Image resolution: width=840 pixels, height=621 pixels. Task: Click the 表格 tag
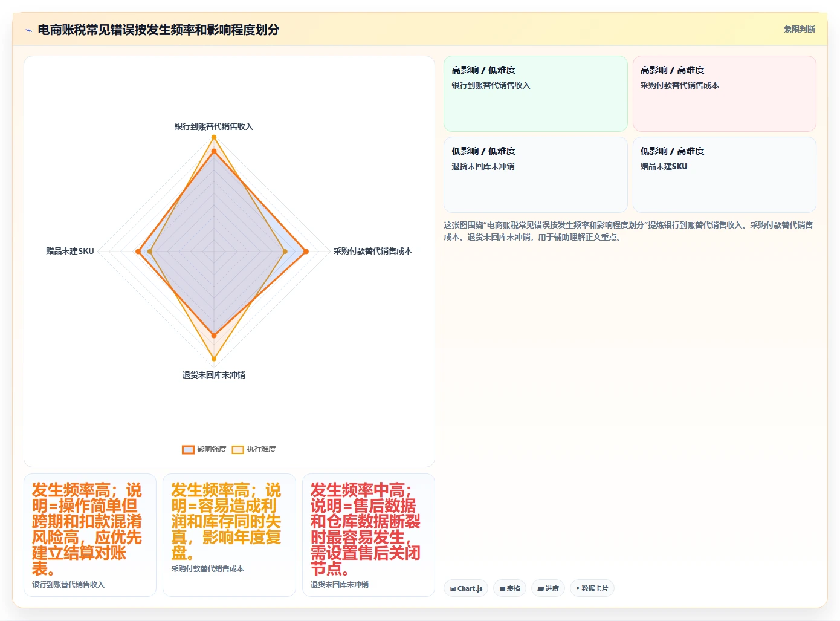point(510,588)
